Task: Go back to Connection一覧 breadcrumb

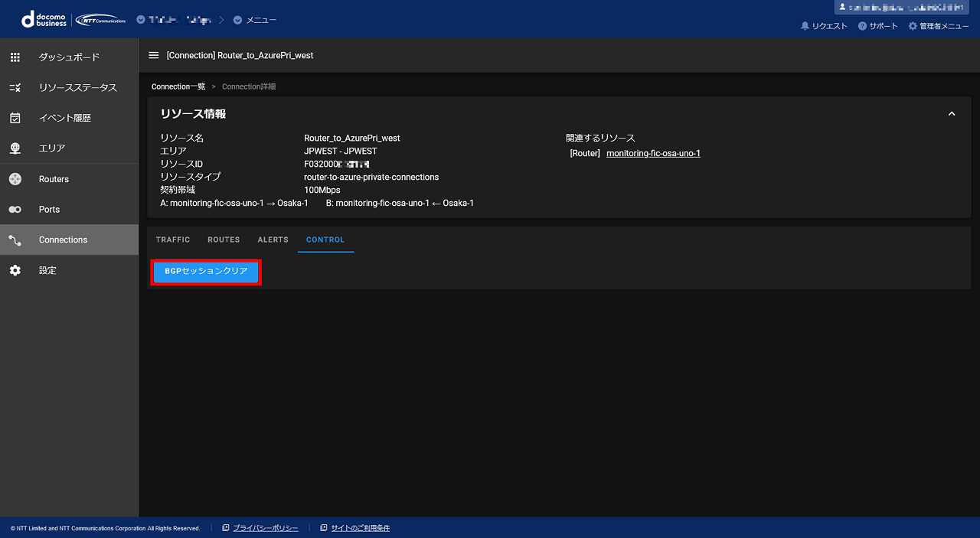Action: pyautogui.click(x=178, y=86)
